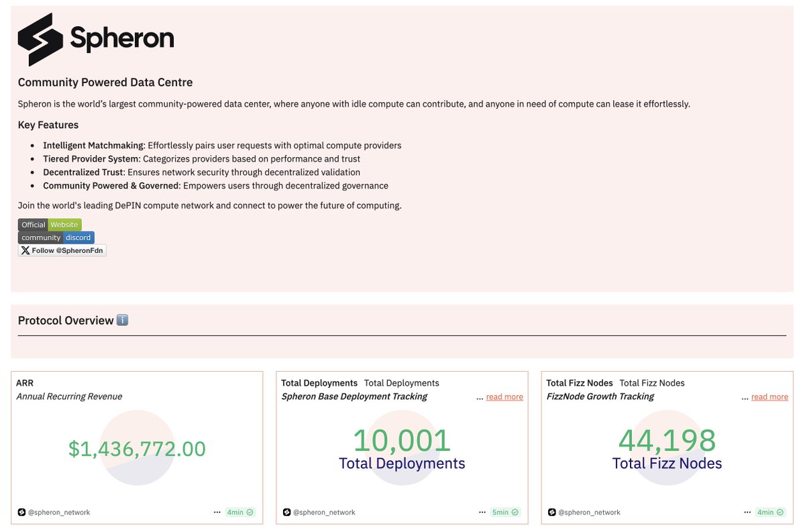Click the 4min refresh badge in Total Fizz Nodes card
The width and height of the screenshot is (805, 532).
770,512
